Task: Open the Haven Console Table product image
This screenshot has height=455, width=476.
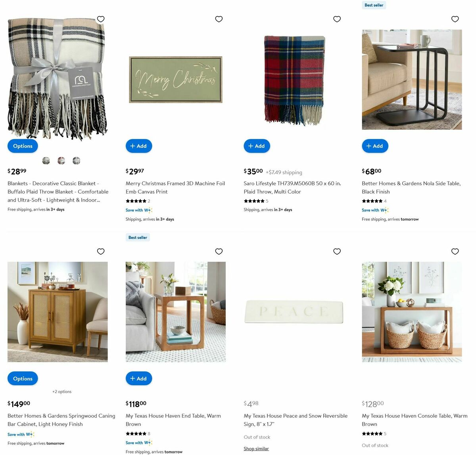Action: [x=412, y=312]
